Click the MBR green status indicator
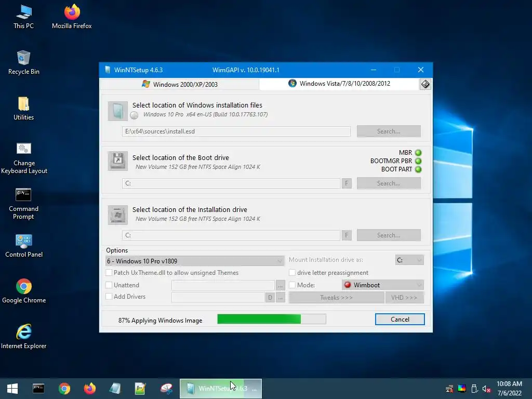The image size is (532, 399). pos(418,153)
